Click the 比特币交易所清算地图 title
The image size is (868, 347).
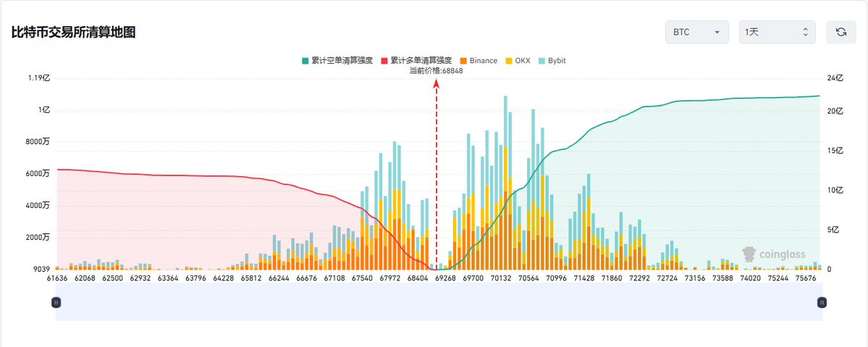(73, 32)
